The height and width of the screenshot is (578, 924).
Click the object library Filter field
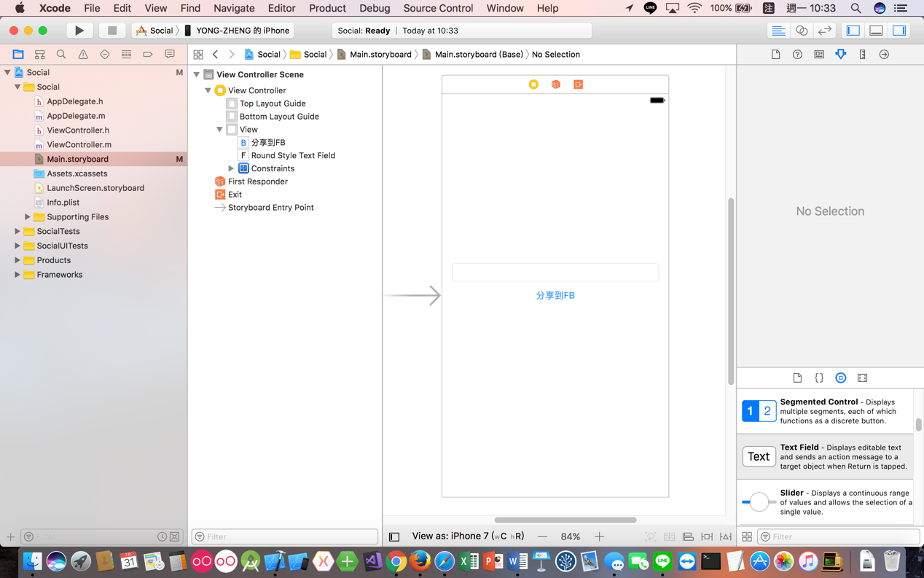point(838,536)
